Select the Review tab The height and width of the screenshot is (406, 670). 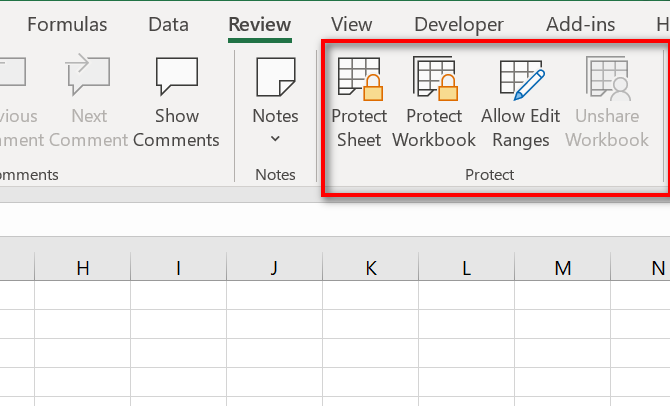point(260,24)
